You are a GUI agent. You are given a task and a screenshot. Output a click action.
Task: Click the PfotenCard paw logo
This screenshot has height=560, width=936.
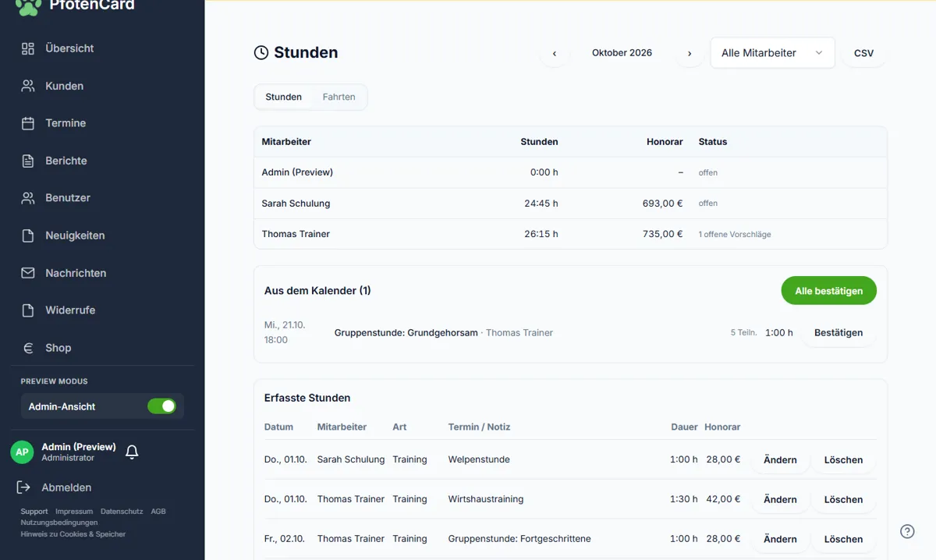point(28,6)
